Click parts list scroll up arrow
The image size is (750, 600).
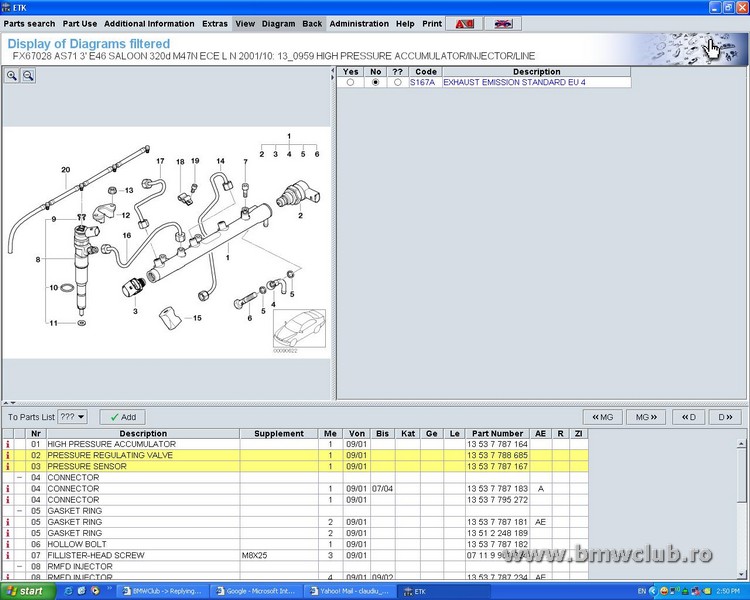pos(741,444)
